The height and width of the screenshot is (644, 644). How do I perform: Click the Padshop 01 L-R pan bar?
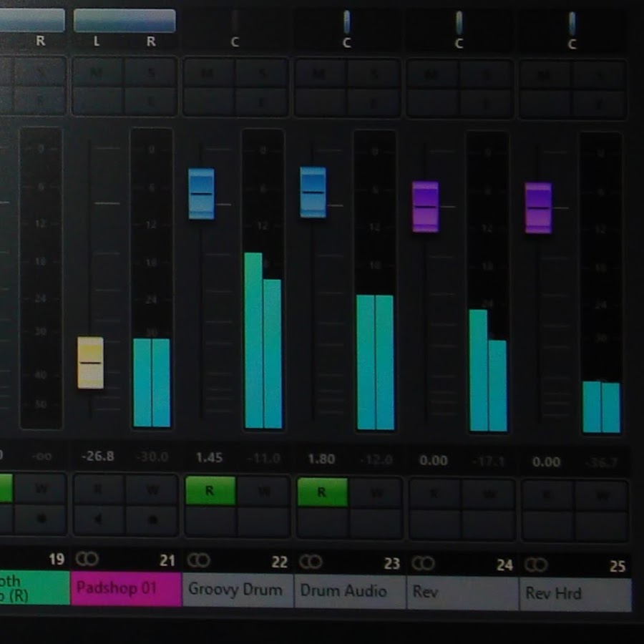coord(125,21)
